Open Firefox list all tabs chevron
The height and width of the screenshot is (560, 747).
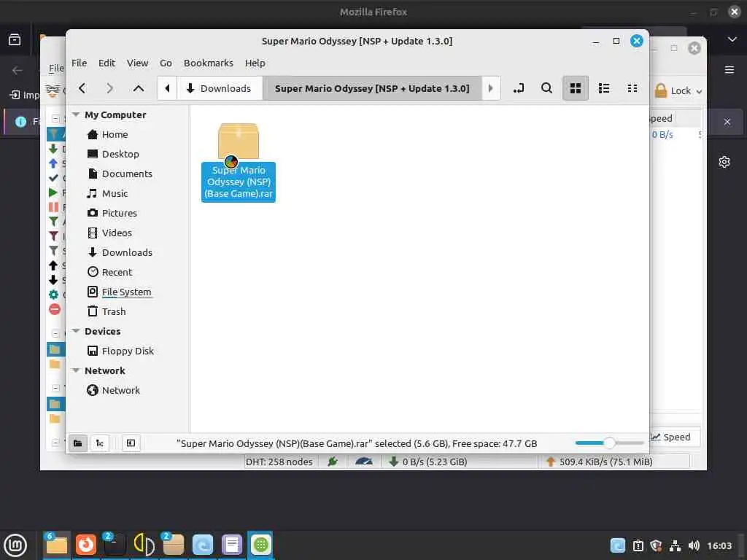(732, 39)
